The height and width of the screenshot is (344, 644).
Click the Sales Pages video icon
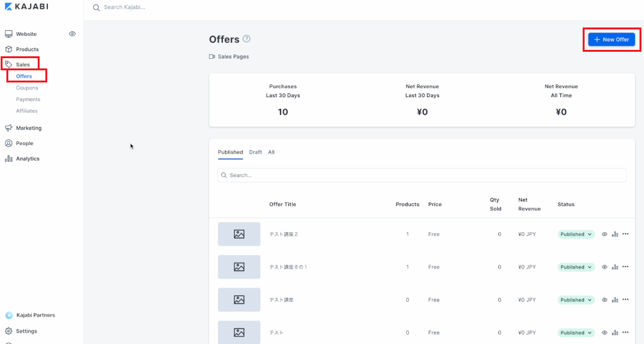click(x=212, y=57)
